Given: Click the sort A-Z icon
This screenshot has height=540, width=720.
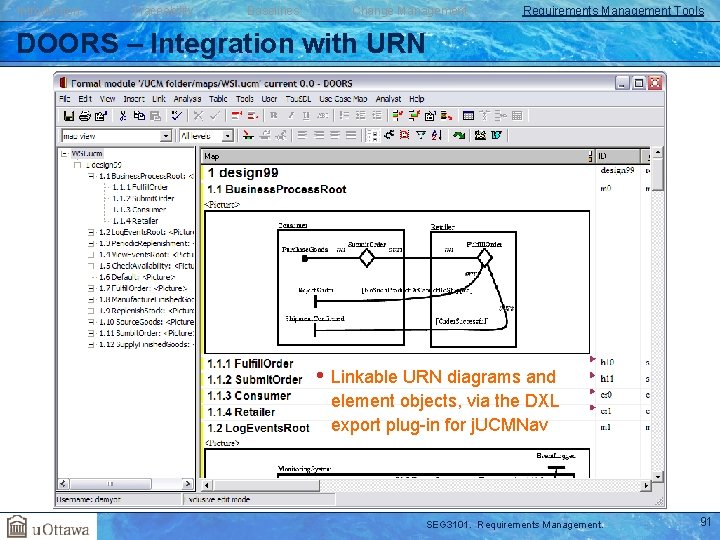Looking at the screenshot, I should (x=437, y=135).
